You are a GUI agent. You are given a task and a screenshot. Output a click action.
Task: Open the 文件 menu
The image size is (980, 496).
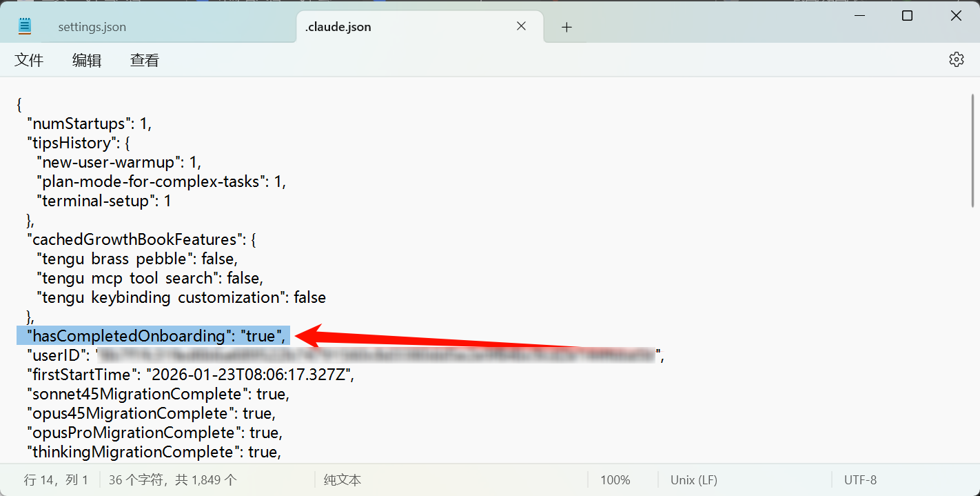click(x=29, y=61)
